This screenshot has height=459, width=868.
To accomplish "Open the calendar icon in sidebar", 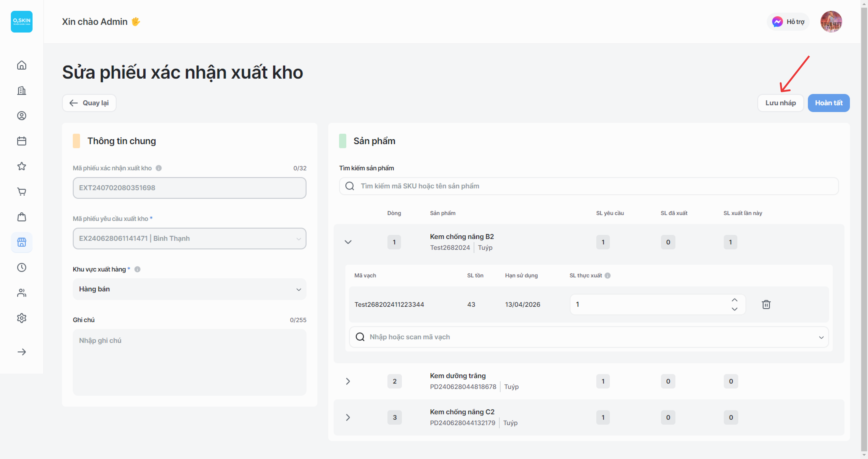I will tap(21, 141).
